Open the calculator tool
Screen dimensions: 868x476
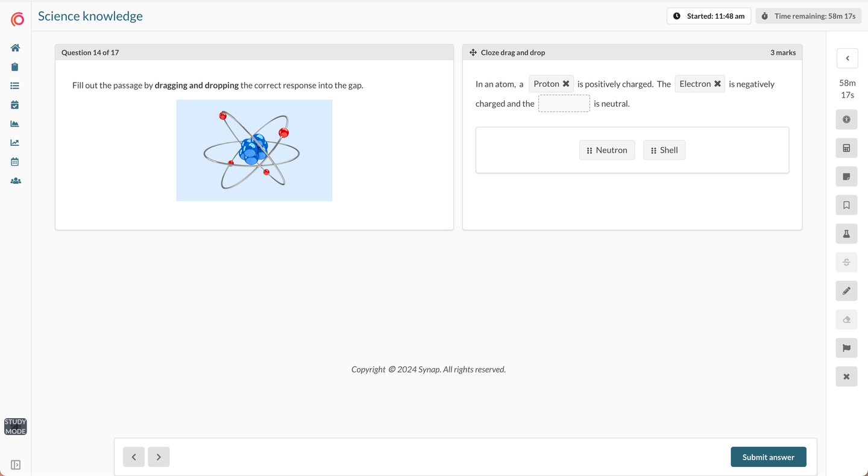[846, 148]
